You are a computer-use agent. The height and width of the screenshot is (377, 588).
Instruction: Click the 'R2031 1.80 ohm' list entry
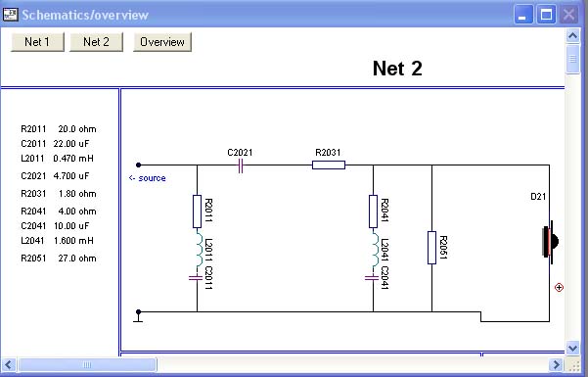59,193
